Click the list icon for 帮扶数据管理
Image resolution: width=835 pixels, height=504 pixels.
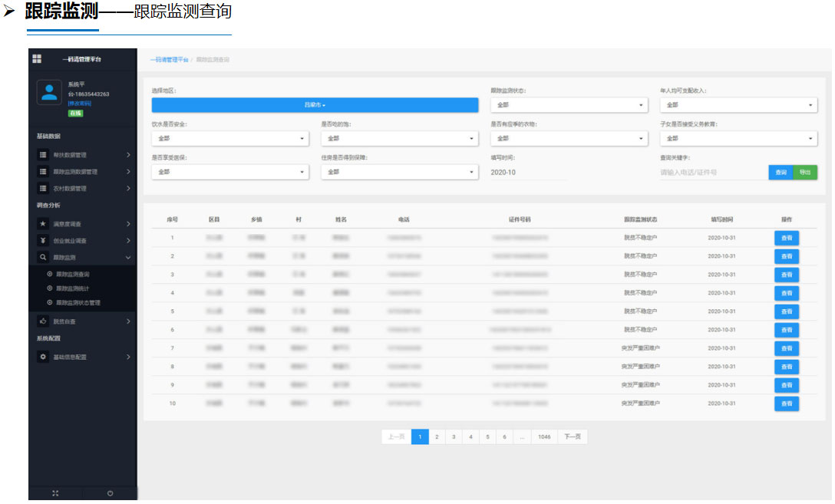pyautogui.click(x=43, y=155)
